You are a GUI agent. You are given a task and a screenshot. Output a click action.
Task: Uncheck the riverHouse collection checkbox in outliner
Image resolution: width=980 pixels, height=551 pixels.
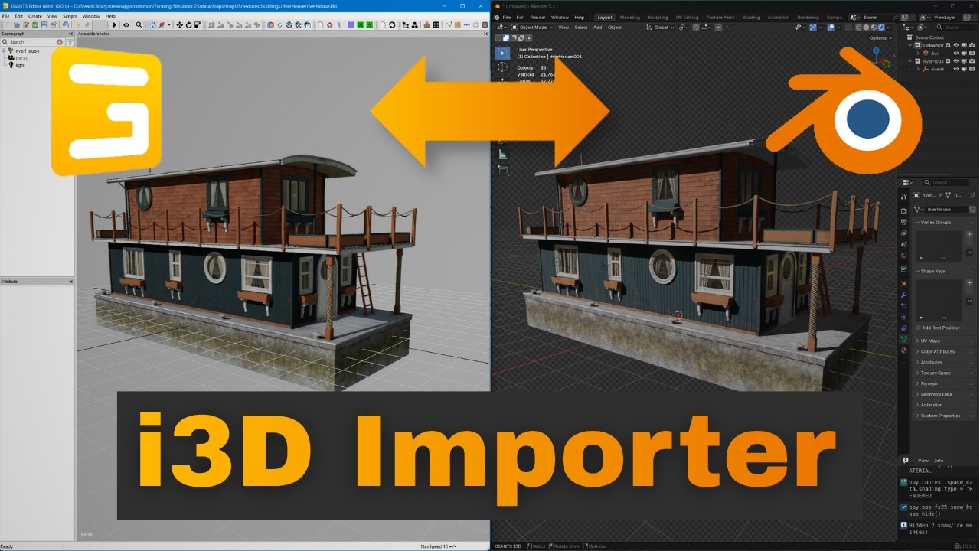[948, 61]
